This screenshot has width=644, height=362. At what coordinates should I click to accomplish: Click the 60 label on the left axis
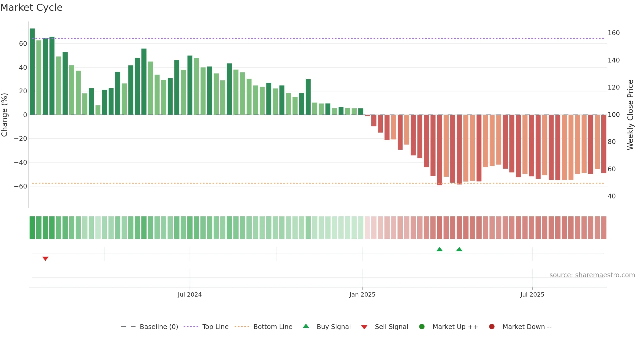pos(23,44)
